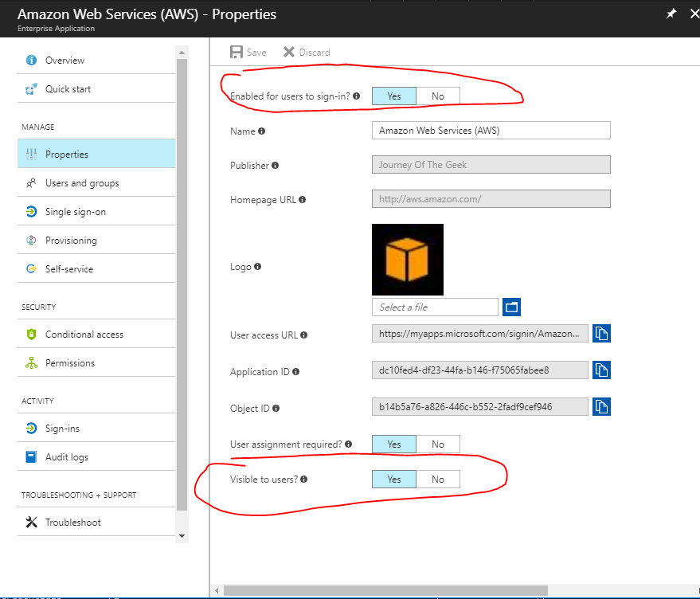
Task: Click info icon beside User assignment required
Action: coord(348,444)
